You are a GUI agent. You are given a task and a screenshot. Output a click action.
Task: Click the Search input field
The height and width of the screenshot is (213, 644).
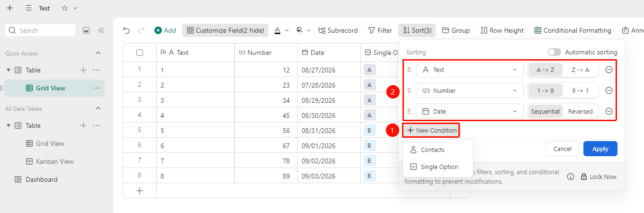pyautogui.click(x=40, y=30)
